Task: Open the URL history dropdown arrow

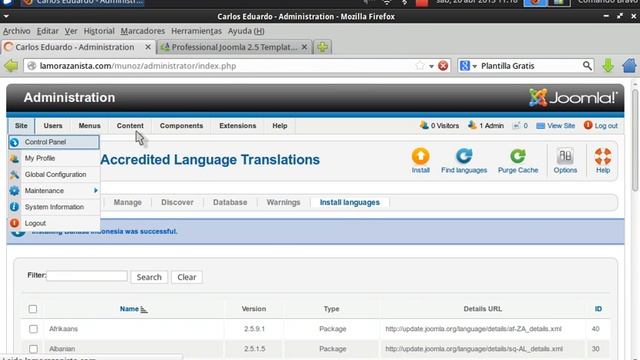Action: (431, 66)
